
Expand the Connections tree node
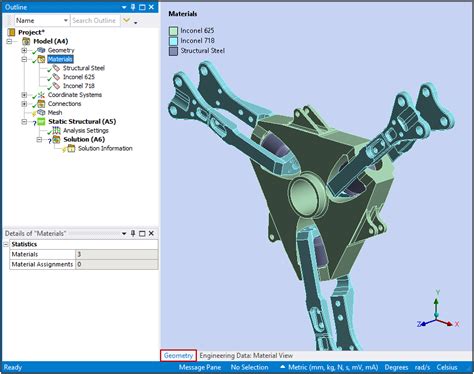coord(24,104)
